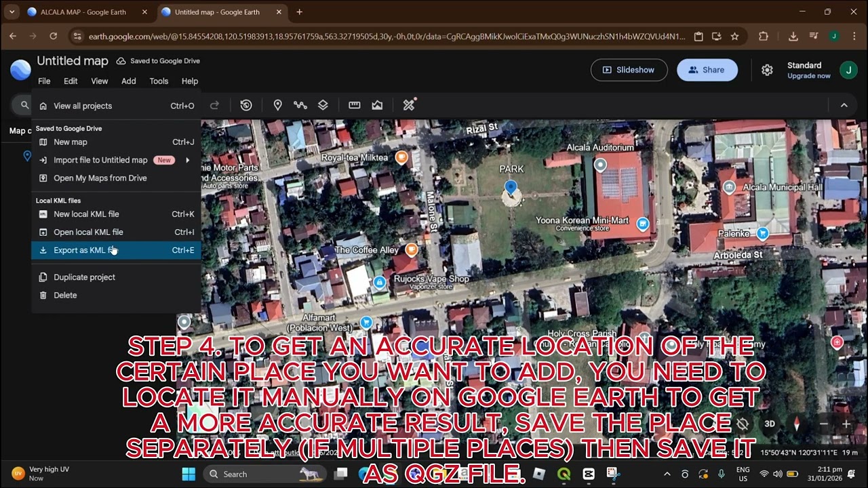Viewport: 868px width, 488px height.
Task: Click the Palenke shopping cart marker
Action: click(763, 234)
